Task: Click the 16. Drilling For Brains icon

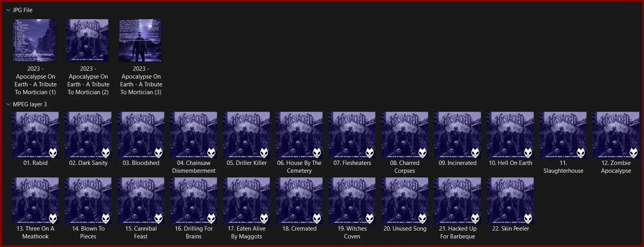Action: point(194,201)
